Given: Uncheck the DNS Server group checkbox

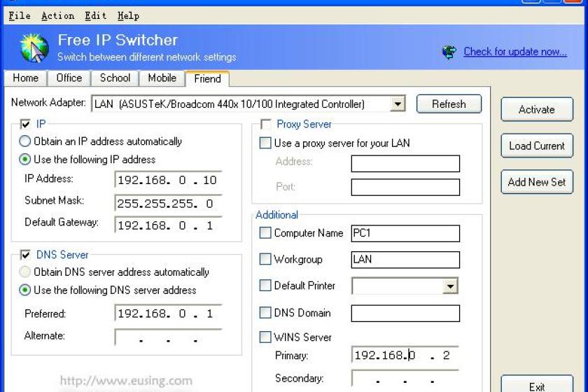Looking at the screenshot, I should pos(25,255).
